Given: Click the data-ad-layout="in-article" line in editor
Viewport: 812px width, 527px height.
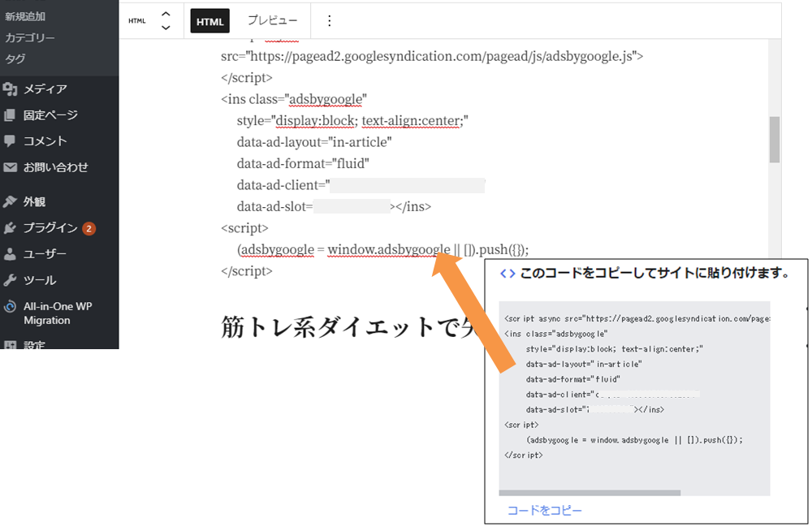Looking at the screenshot, I should (x=314, y=142).
